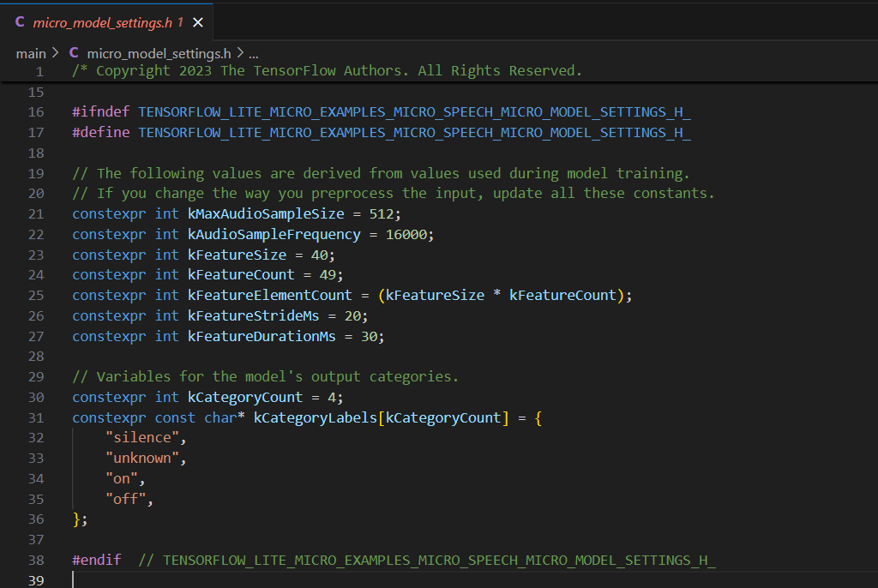Viewport: 878px width, 588px height.
Task: Open the micro_model_settings.h breadcrumb dropdown
Action: click(159, 53)
